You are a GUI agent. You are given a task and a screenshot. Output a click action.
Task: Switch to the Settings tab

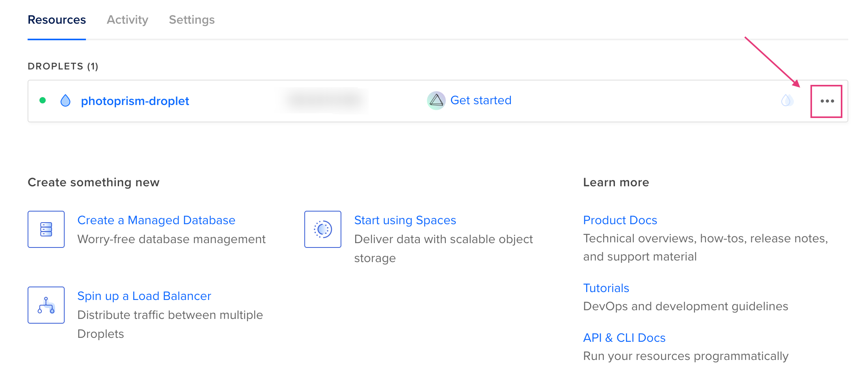192,19
